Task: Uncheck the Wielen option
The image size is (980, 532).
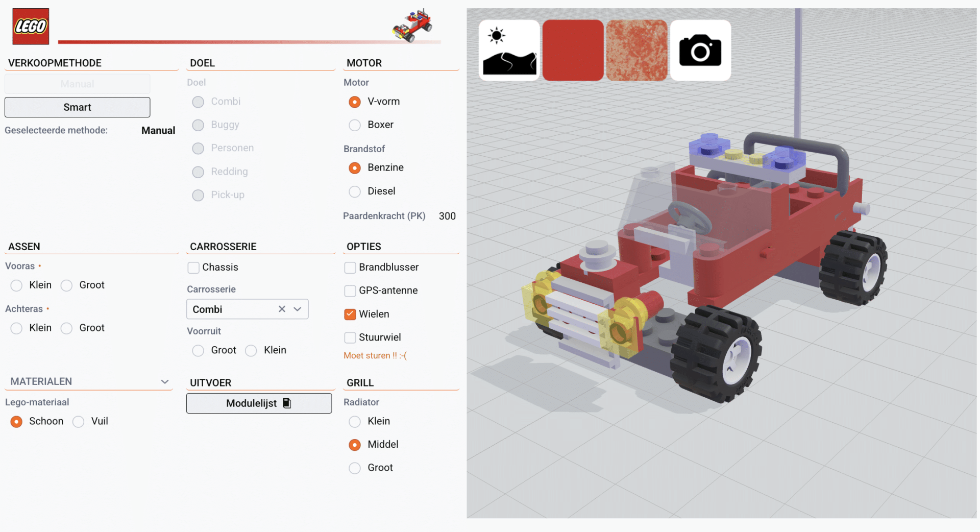Action: point(350,315)
